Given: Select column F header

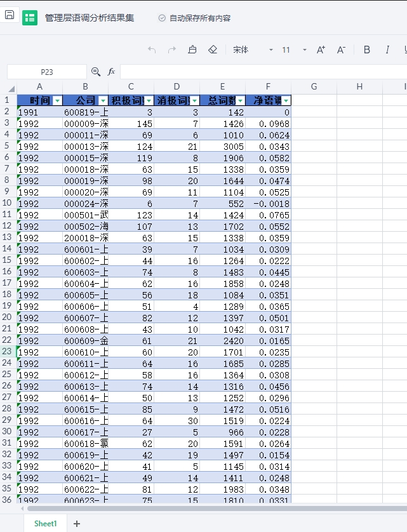Looking at the screenshot, I should pyautogui.click(x=268, y=87).
